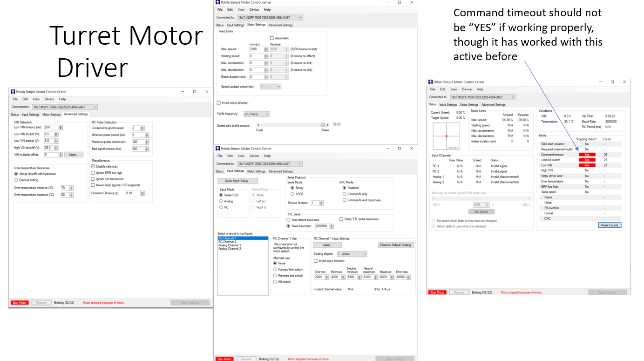Screen dimensions: 644x361
Task: Uncheck Disable safe start
Action: pos(93,166)
